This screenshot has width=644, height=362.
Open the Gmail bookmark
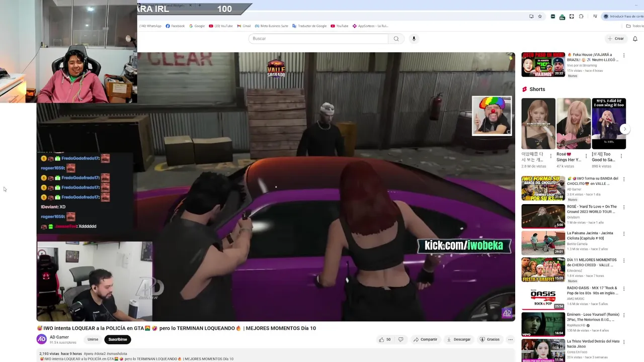[x=244, y=26]
